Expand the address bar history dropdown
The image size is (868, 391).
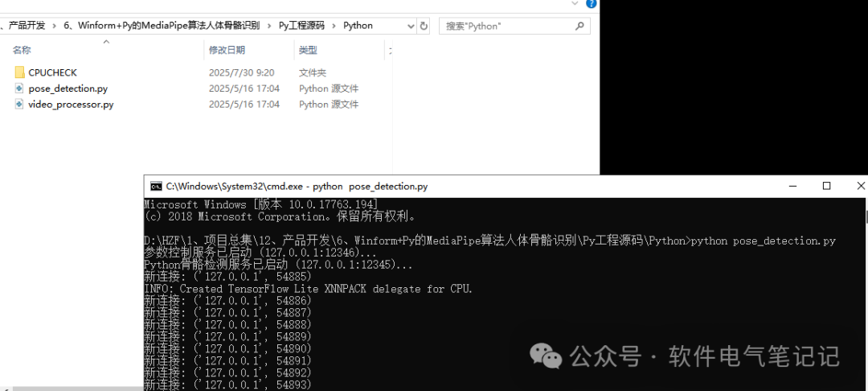pyautogui.click(x=411, y=26)
